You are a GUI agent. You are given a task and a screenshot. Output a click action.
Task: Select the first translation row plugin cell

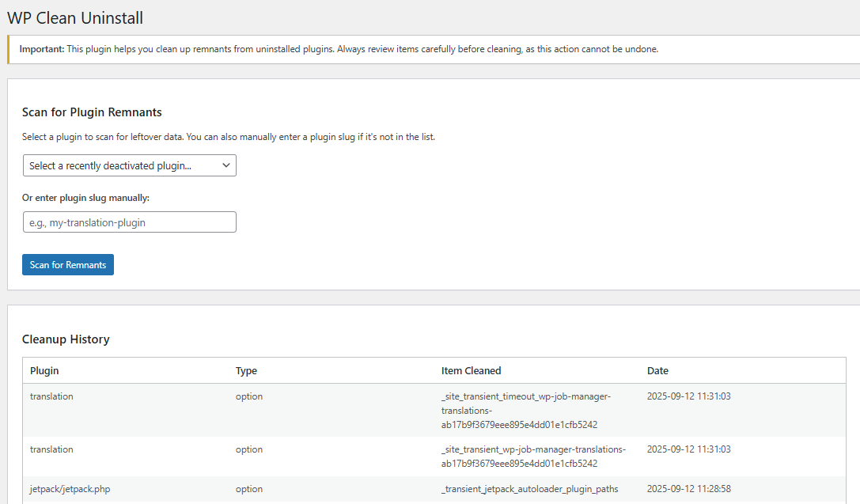pos(51,396)
